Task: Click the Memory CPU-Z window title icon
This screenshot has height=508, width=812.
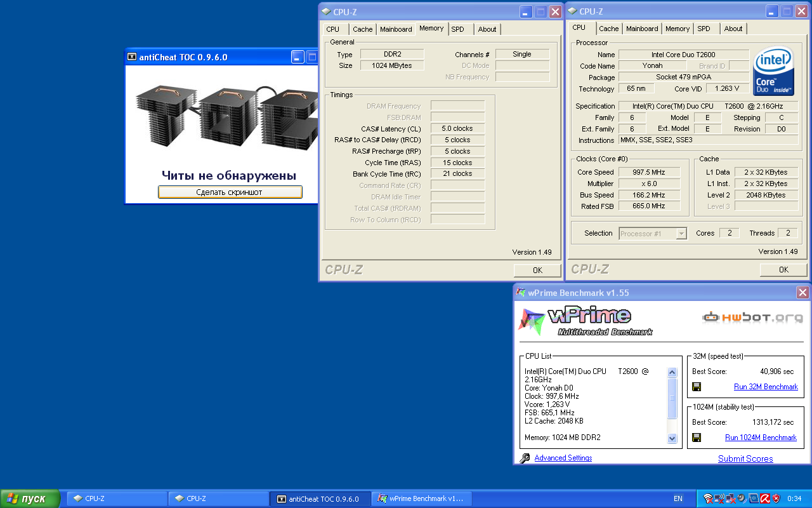Action: click(x=326, y=11)
